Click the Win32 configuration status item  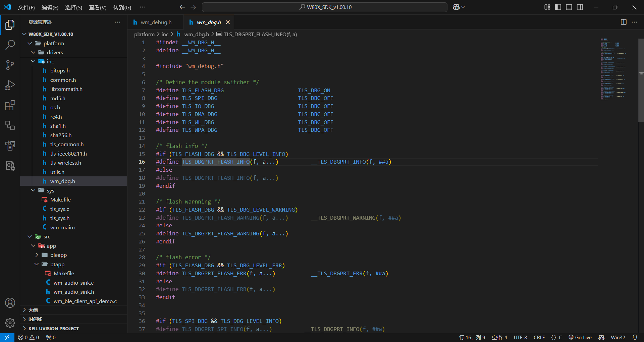point(618,337)
